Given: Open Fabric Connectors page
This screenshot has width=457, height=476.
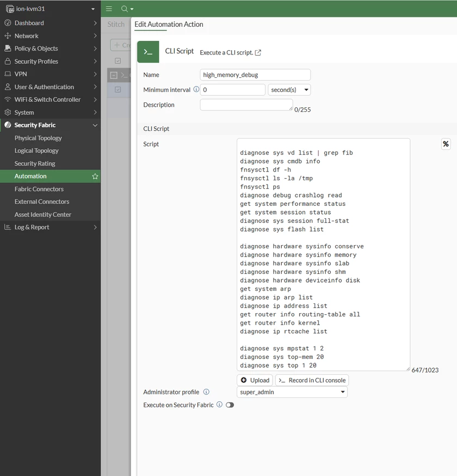Looking at the screenshot, I should pyautogui.click(x=39, y=189).
